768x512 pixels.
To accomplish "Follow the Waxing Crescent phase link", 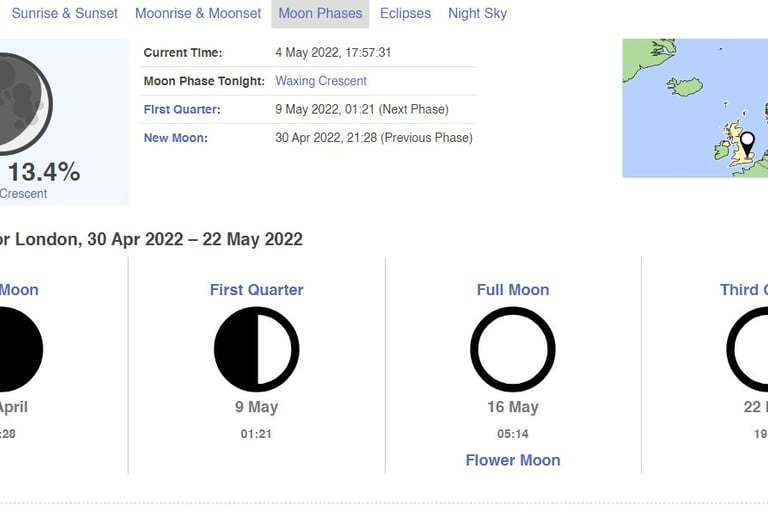I will (x=321, y=81).
